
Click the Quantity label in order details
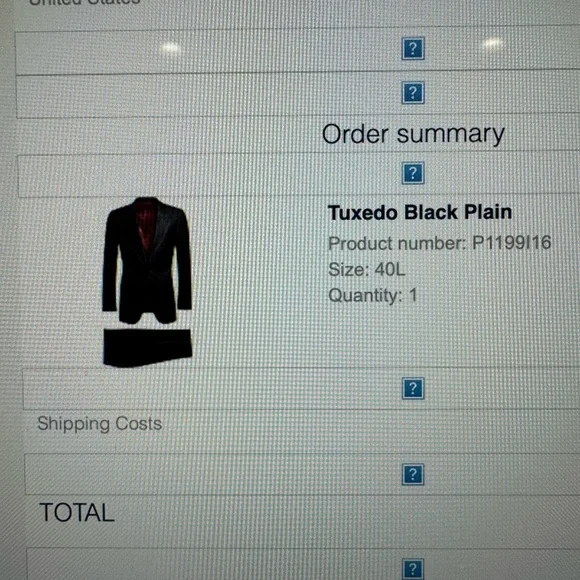coord(365,296)
